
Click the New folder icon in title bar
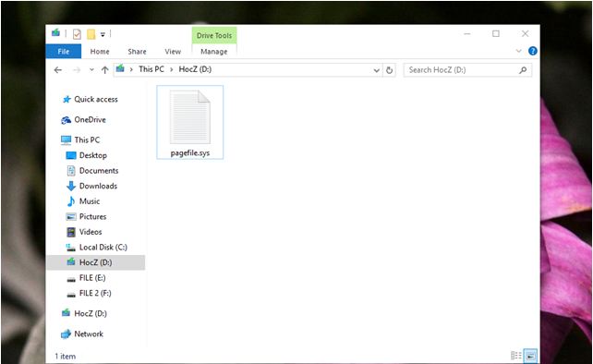[x=91, y=34]
